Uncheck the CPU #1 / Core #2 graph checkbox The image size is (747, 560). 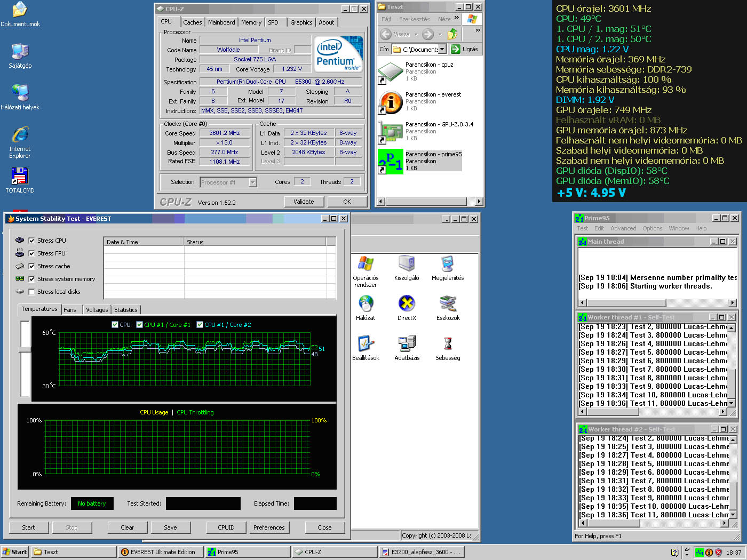coord(200,325)
